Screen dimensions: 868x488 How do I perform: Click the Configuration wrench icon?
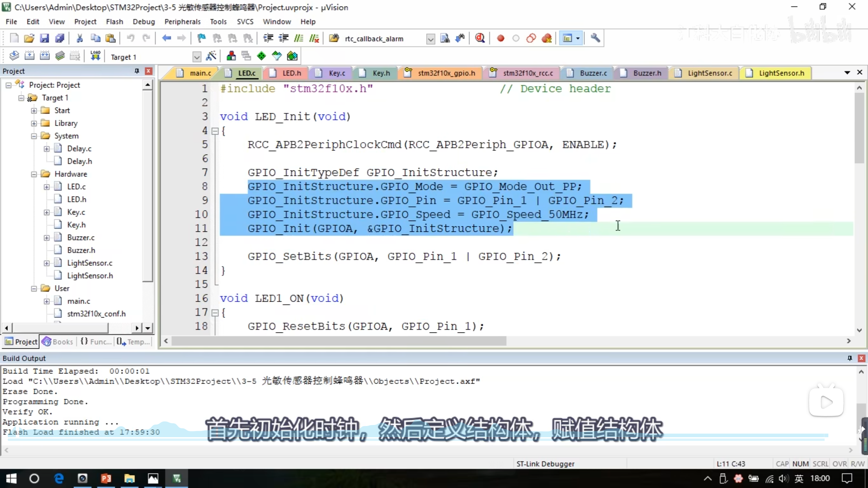coord(595,38)
